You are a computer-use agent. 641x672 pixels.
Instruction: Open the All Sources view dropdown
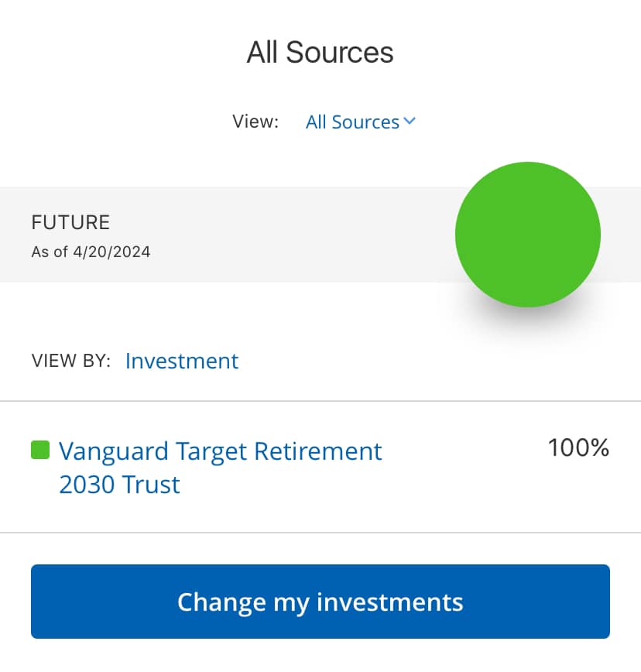coord(360,122)
